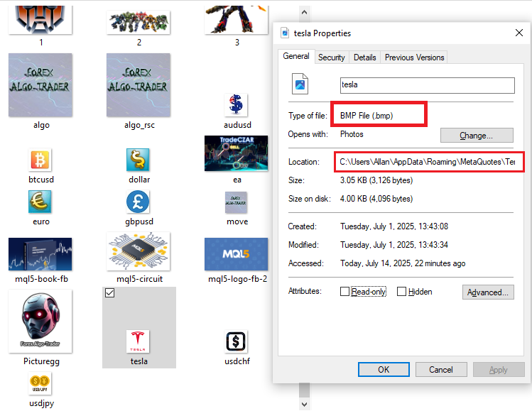Click the Created date value ending 13:43:08

[x=394, y=226]
